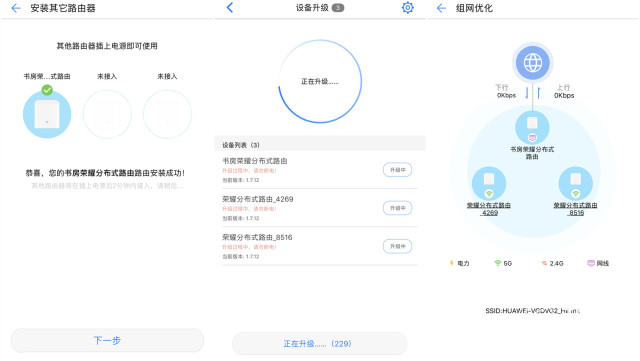Select 荣耀分布式路由_4269 in device list
The image size is (640, 361).
pyautogui.click(x=320, y=208)
